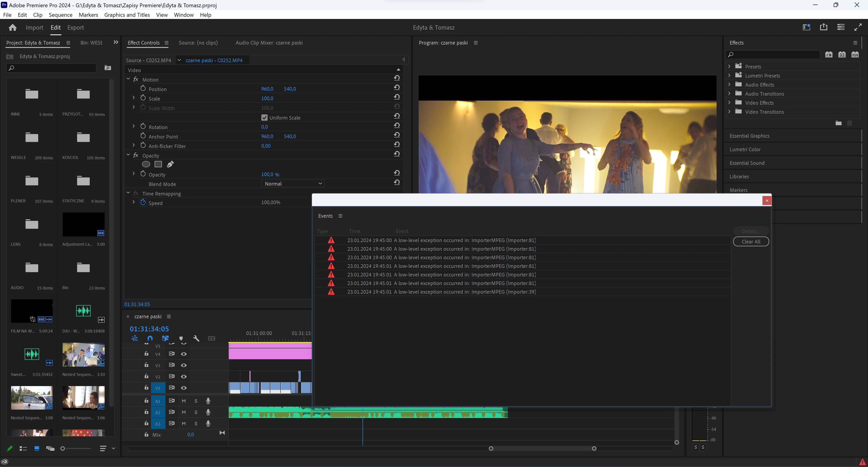
Task: Hide the V1 track output eye
Action: (184, 388)
